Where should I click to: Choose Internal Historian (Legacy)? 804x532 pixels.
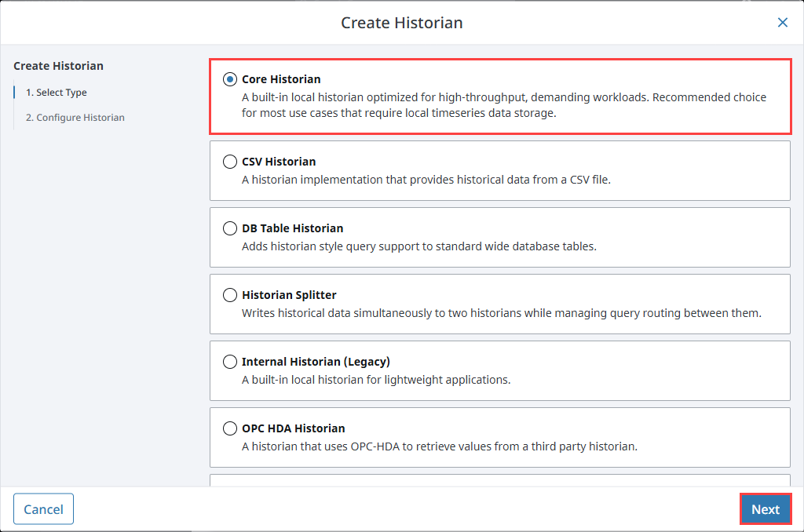[x=229, y=362]
